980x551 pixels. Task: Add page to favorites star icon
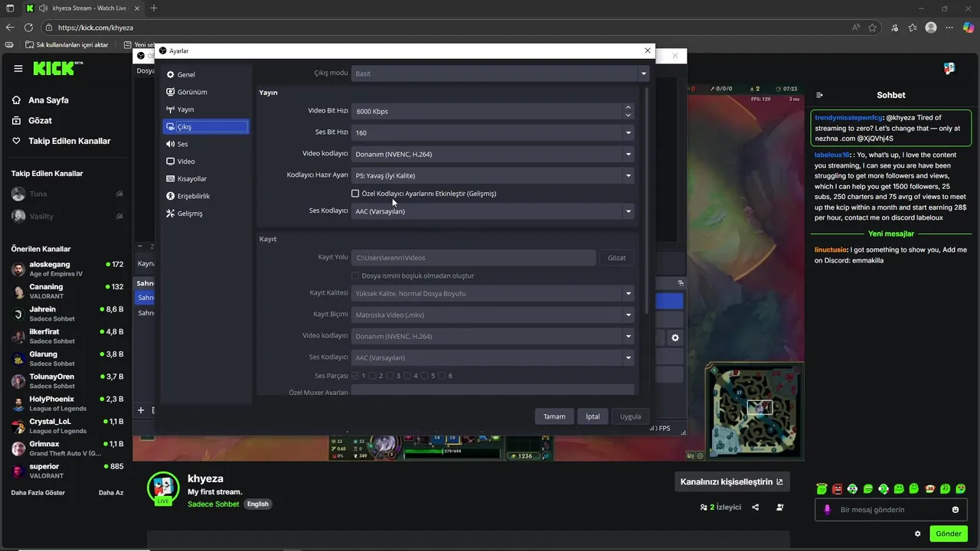click(x=872, y=28)
